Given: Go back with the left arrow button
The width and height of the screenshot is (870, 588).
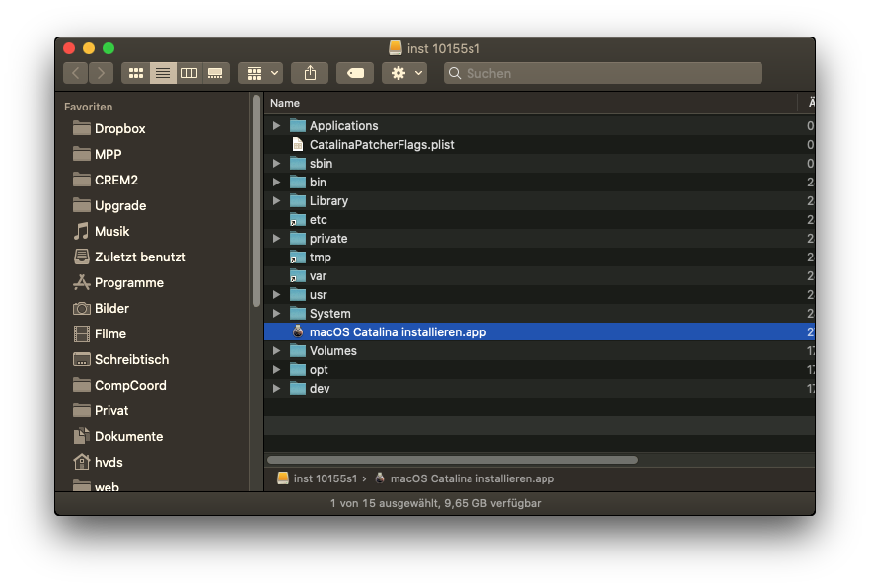Looking at the screenshot, I should point(76,73).
